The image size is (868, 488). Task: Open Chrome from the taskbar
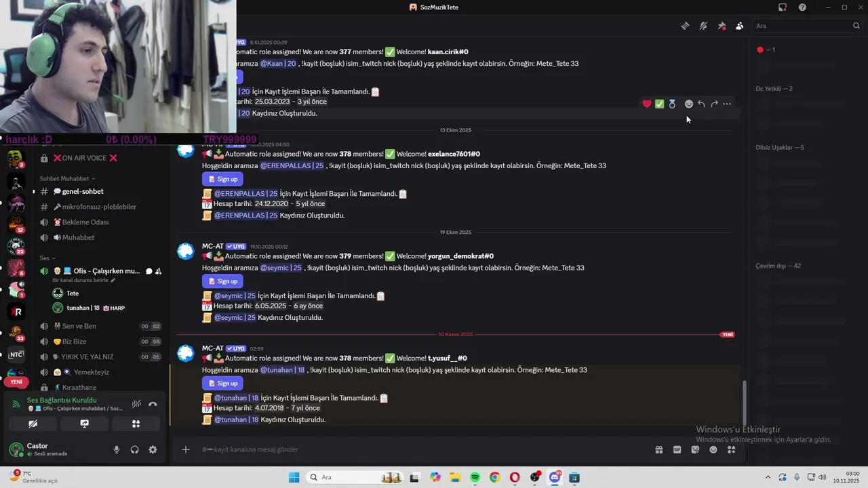click(x=494, y=477)
